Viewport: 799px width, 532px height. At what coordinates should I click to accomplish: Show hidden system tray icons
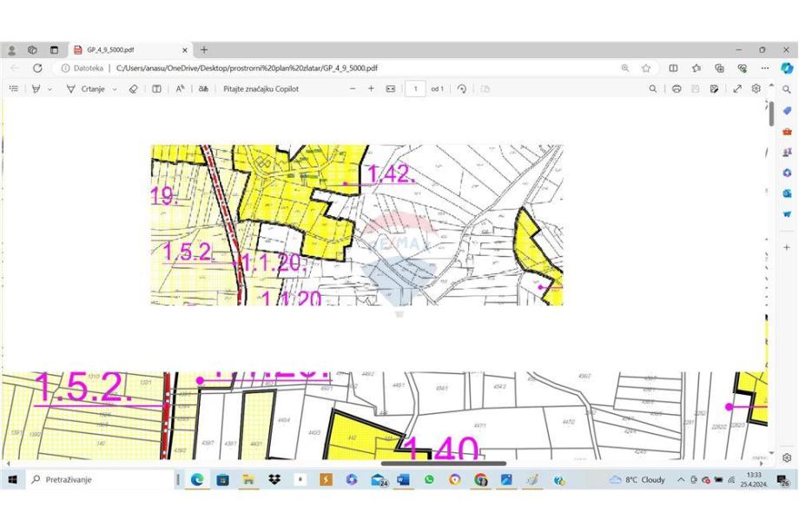(681, 480)
